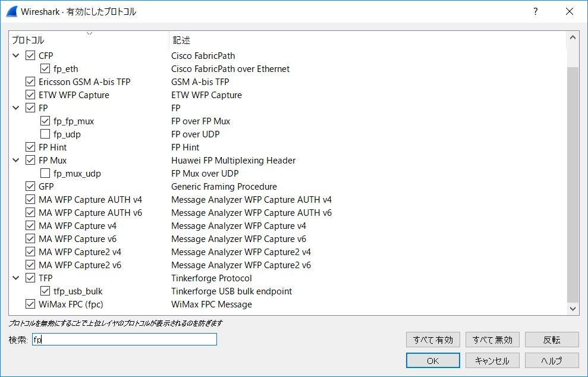Viewport: 588px width, 377px height.
Task: Focus the 検索 search input field
Action: point(124,340)
